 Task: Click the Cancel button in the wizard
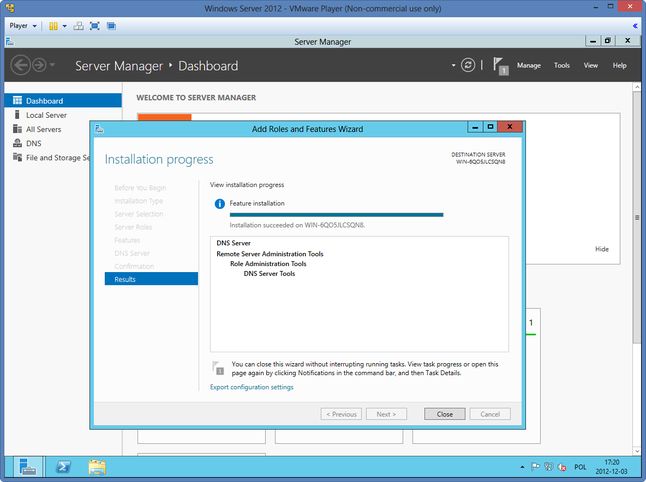[x=490, y=414]
